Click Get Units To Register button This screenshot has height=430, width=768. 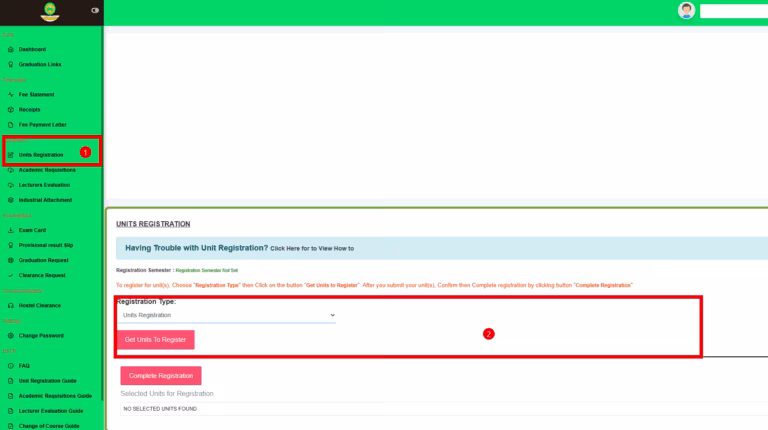(155, 340)
